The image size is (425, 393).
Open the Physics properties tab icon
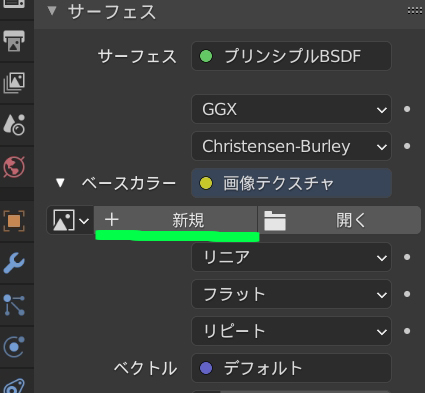pos(14,347)
